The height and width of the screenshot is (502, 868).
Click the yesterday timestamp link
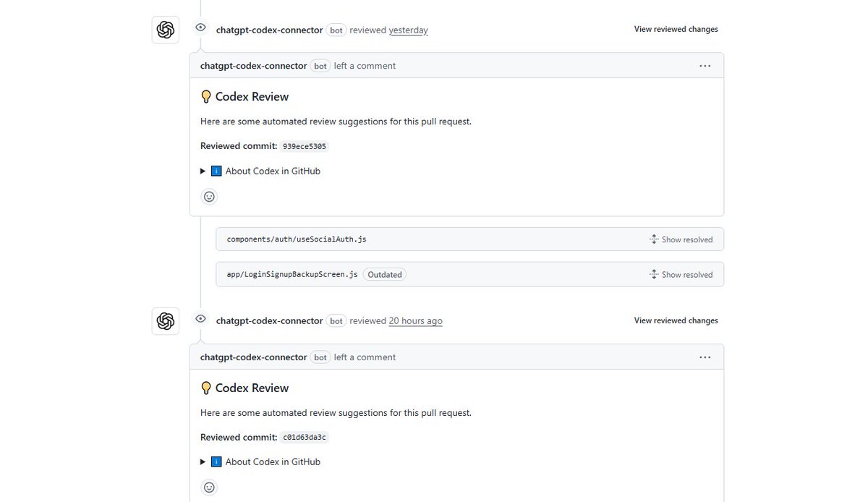coord(408,30)
